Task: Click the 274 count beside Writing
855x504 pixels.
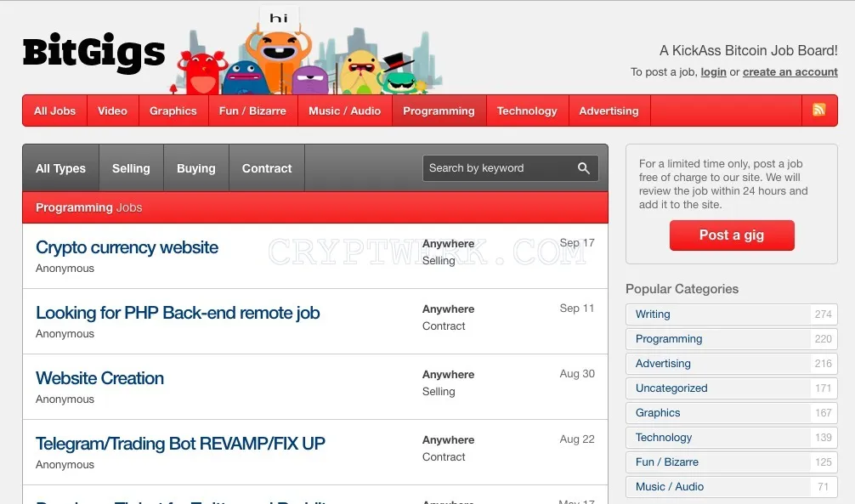Action: [x=824, y=314]
